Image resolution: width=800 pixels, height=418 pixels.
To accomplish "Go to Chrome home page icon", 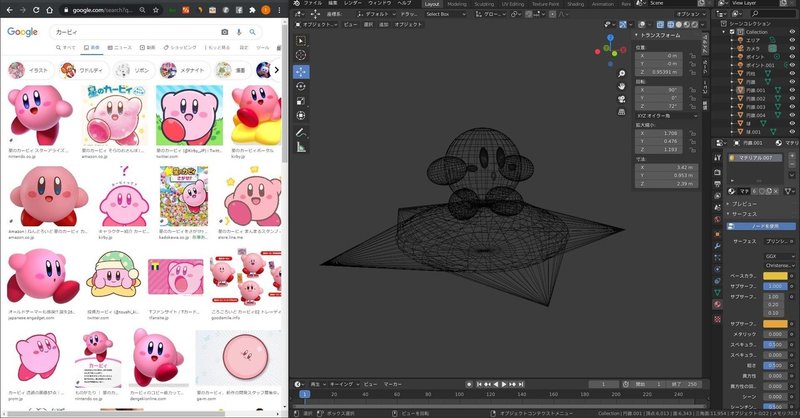I will tap(49, 10).
